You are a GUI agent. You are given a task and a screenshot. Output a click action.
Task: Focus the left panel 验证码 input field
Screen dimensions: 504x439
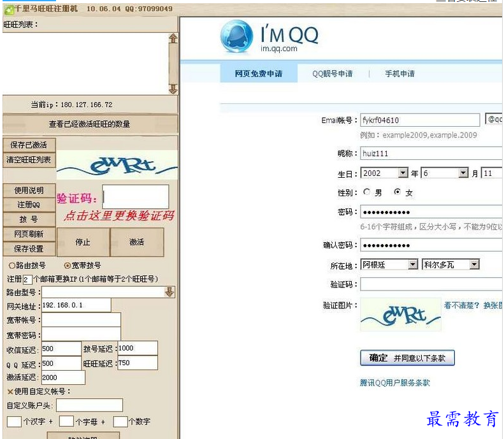[136, 197]
